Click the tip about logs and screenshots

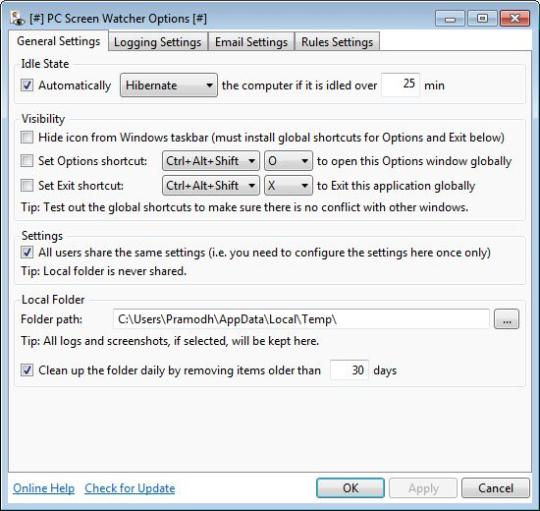[x=170, y=341]
